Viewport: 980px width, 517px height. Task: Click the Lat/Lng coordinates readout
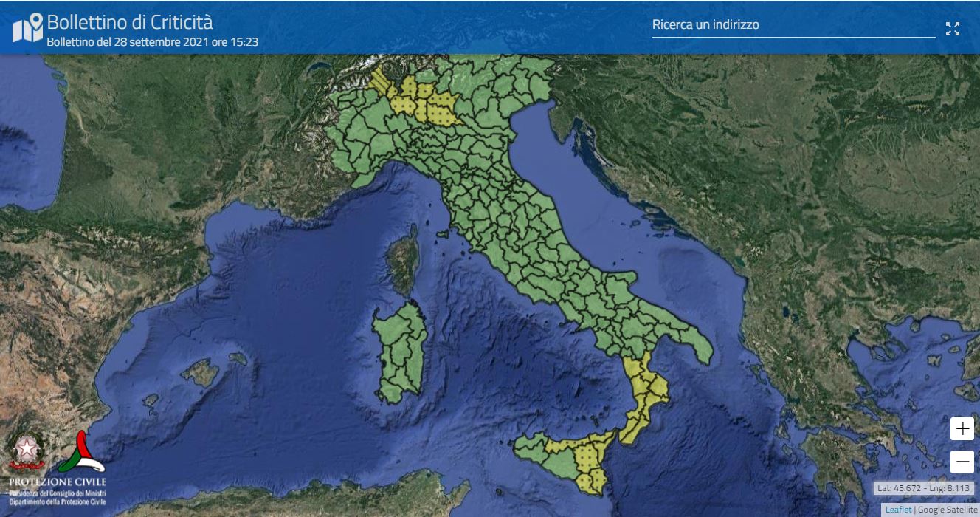tap(924, 488)
